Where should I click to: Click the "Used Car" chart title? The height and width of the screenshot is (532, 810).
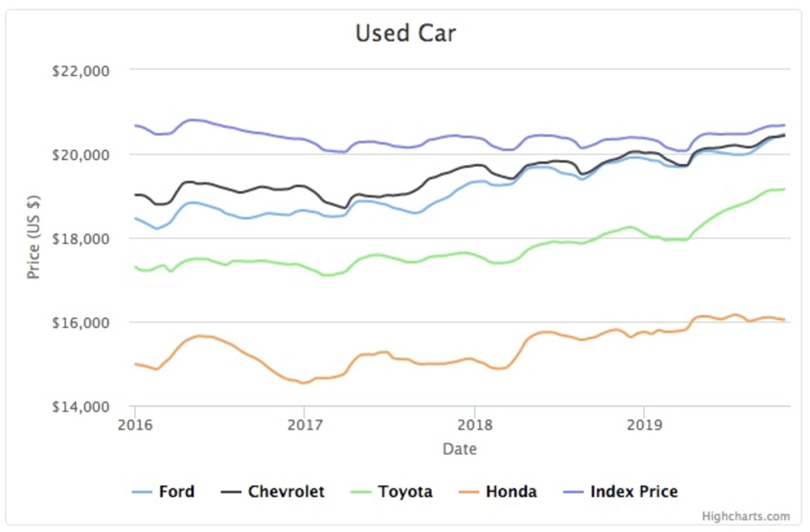tap(406, 33)
